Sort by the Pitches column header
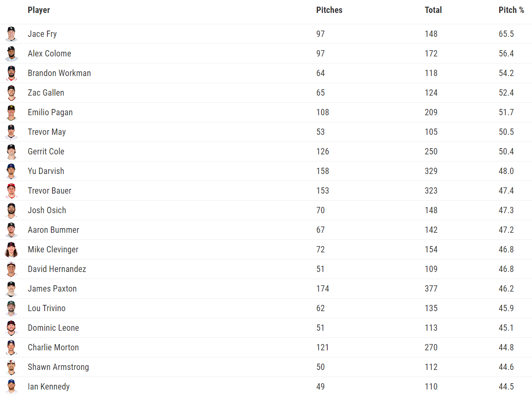 click(x=329, y=10)
